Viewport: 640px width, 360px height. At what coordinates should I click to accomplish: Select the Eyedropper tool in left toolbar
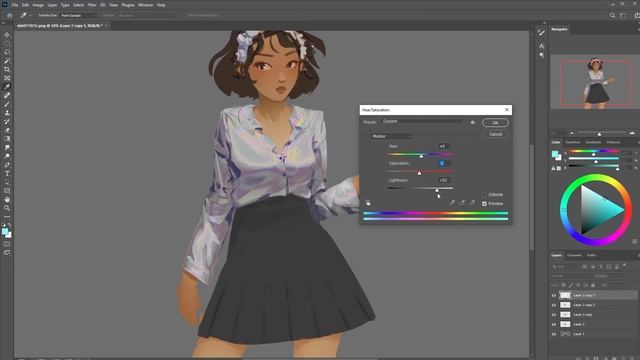click(7, 87)
